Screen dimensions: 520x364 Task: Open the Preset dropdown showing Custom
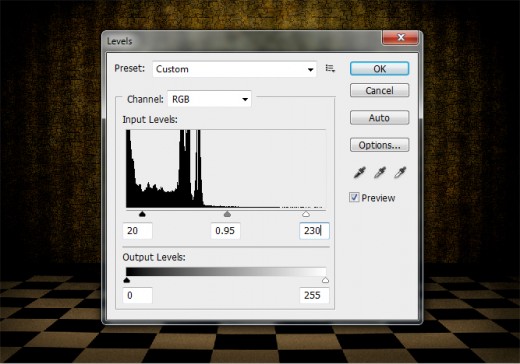coord(234,69)
